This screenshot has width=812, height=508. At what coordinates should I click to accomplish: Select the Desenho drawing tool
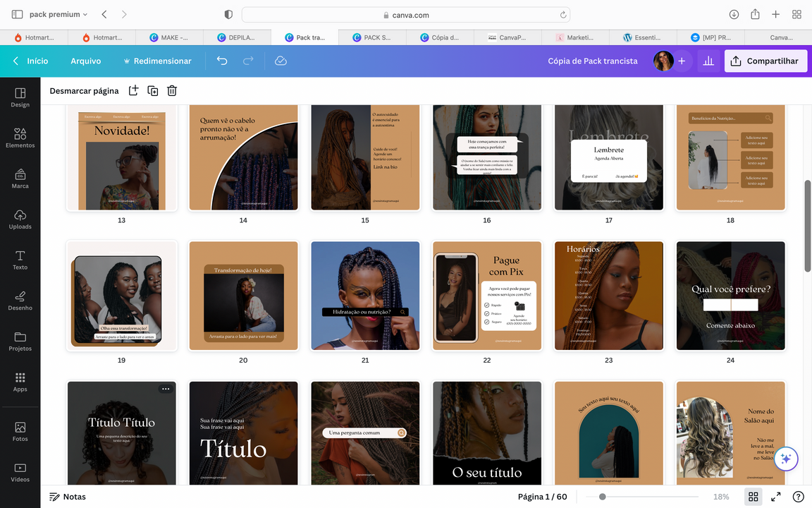[20, 300]
